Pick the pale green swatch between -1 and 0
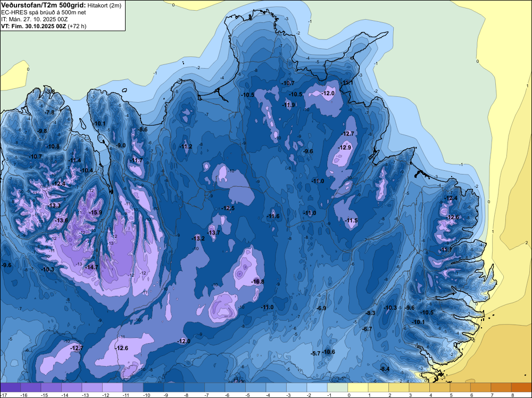Viewport: 532px width, 398px height. (338, 387)
